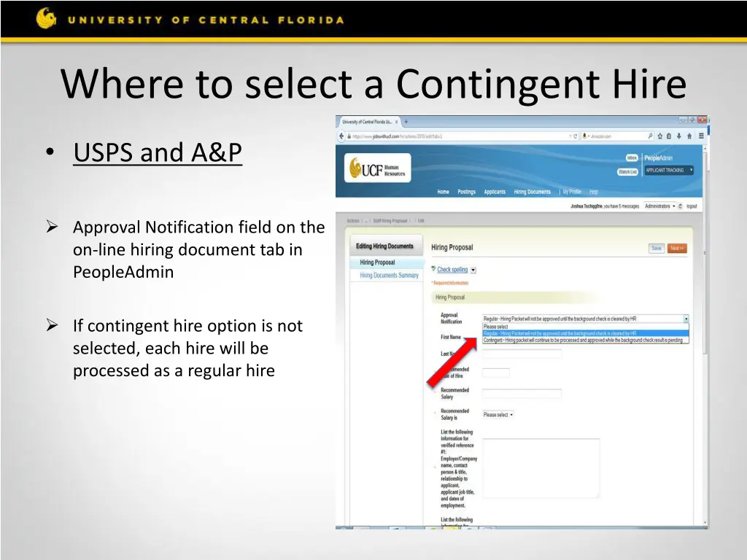Viewport: 747px width, 560px height.
Task: Open the Check spelling dropdown arrow
Action: 473,270
